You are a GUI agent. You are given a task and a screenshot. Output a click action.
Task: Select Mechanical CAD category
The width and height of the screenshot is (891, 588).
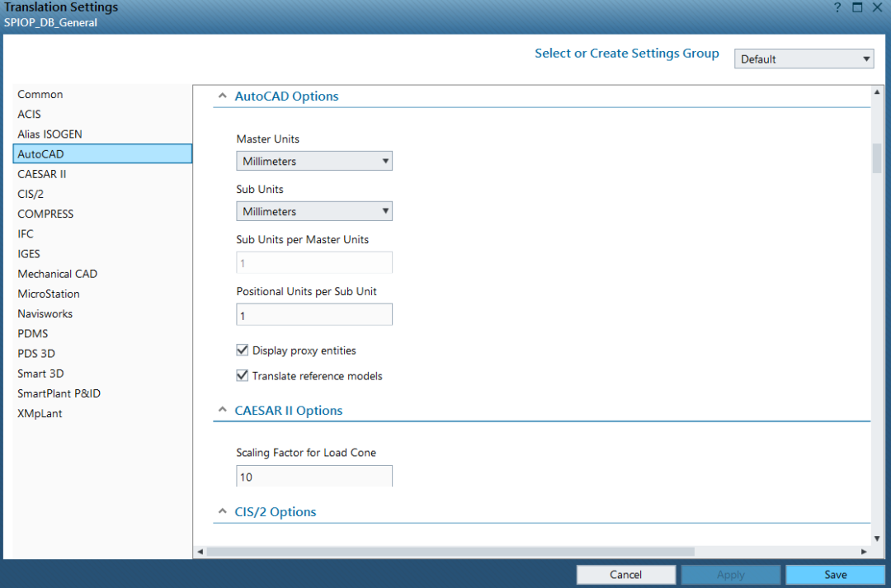pos(102,273)
